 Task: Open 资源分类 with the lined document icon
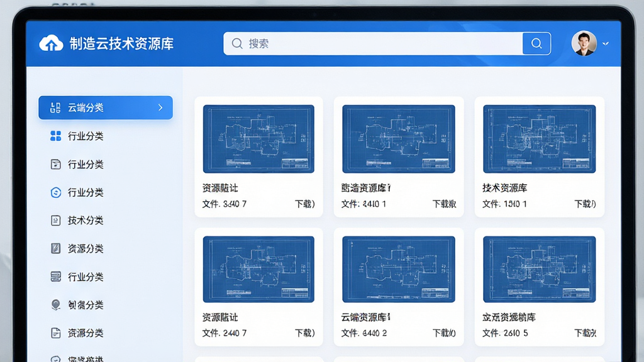click(76, 333)
